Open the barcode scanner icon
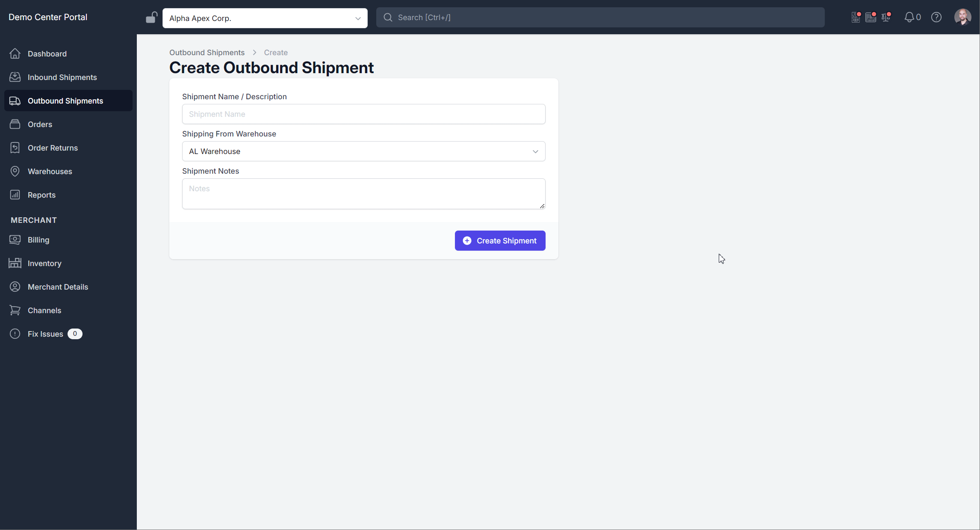 [x=871, y=17]
